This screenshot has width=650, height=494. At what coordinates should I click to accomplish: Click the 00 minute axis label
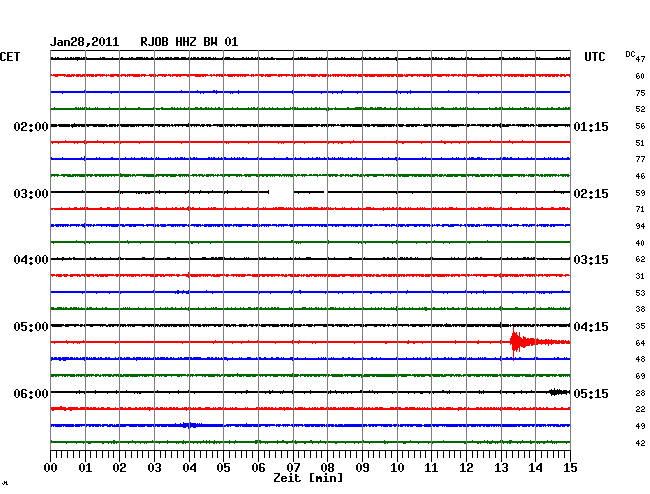point(51,468)
